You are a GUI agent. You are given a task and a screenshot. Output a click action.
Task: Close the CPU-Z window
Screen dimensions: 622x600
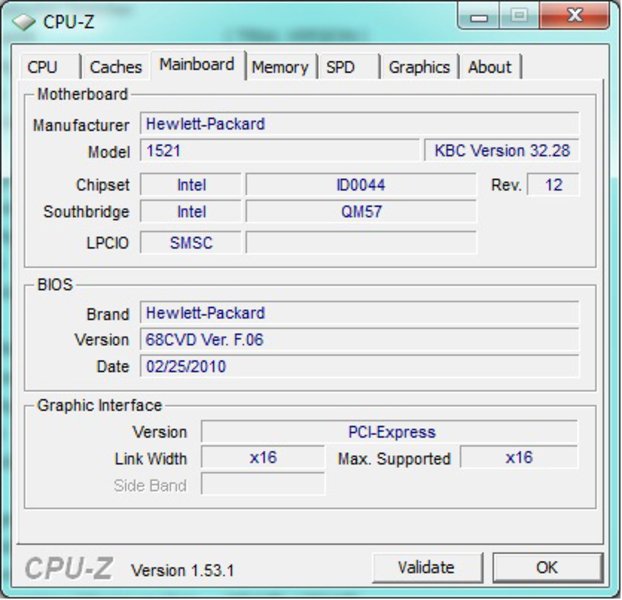pyautogui.click(x=574, y=16)
